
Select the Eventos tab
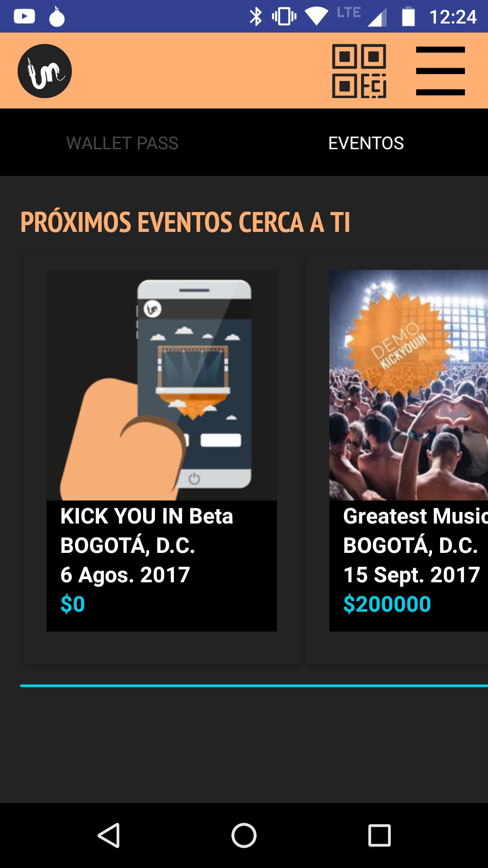[x=366, y=143]
